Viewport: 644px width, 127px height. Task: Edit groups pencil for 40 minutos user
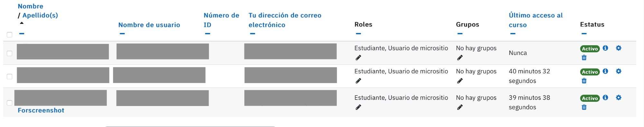pyautogui.click(x=460, y=81)
